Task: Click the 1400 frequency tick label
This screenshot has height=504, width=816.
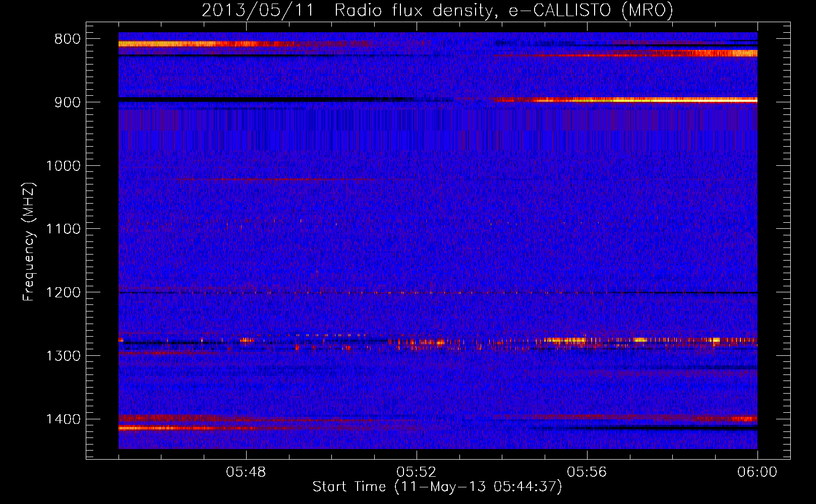Action: 64,419
